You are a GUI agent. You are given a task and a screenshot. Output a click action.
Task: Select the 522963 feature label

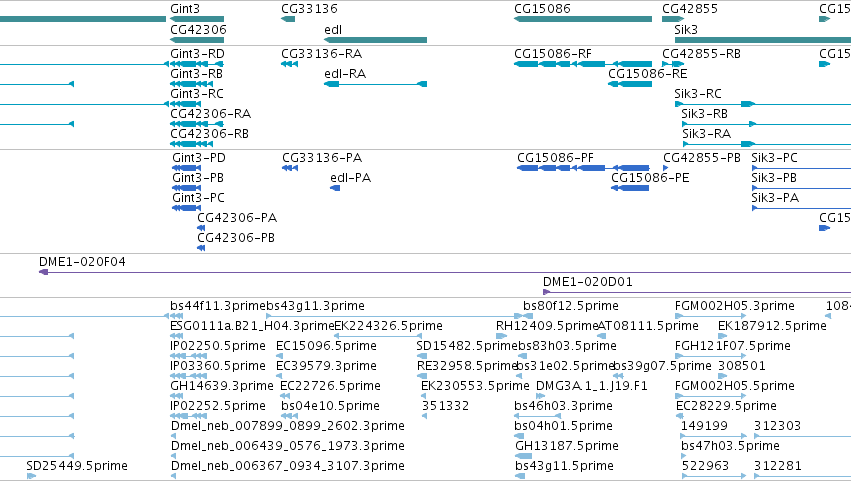click(705, 466)
